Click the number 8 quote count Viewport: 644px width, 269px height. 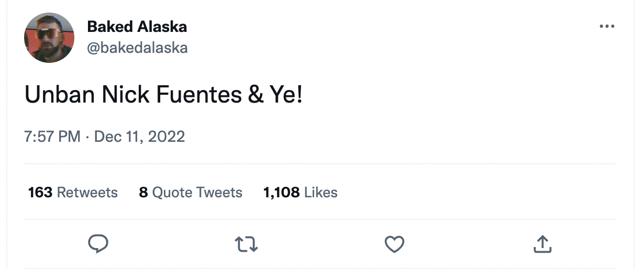click(143, 193)
